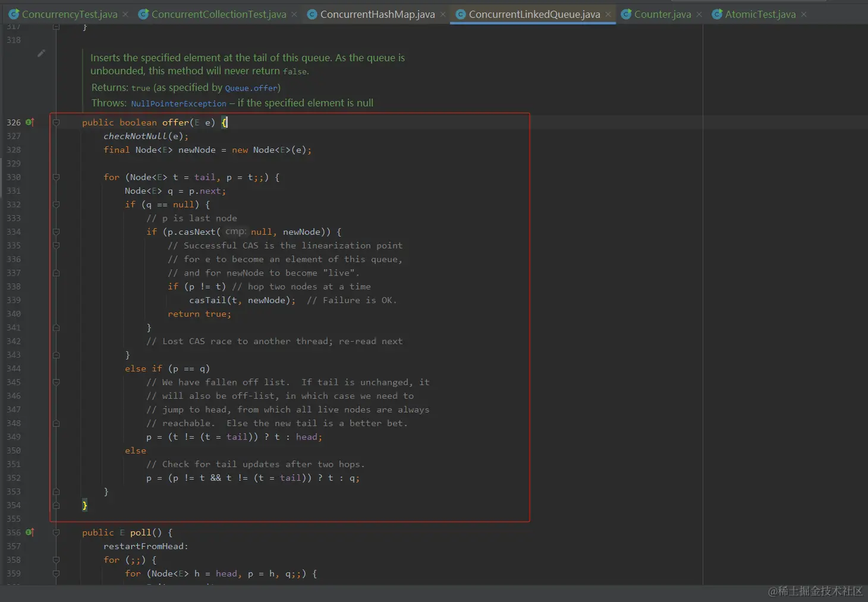This screenshot has height=602, width=868.
Task: Click the '// Lost CAS race' comment
Action: click(274, 341)
